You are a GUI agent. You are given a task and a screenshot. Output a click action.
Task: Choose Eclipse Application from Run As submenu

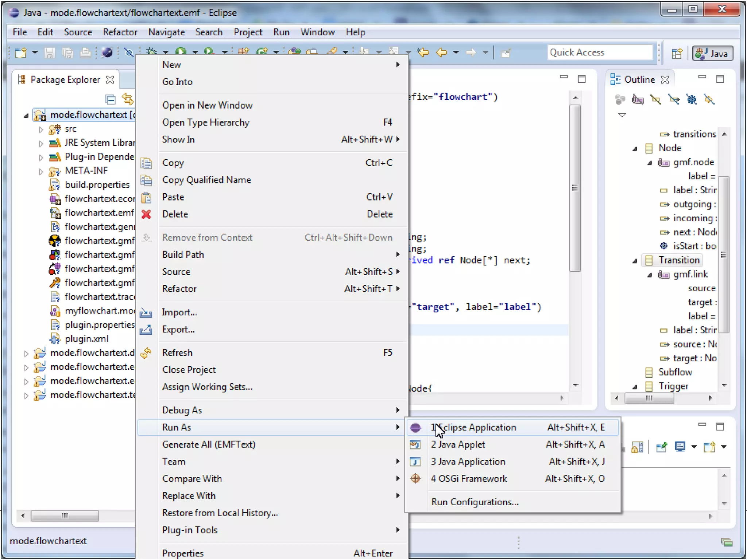[473, 427]
